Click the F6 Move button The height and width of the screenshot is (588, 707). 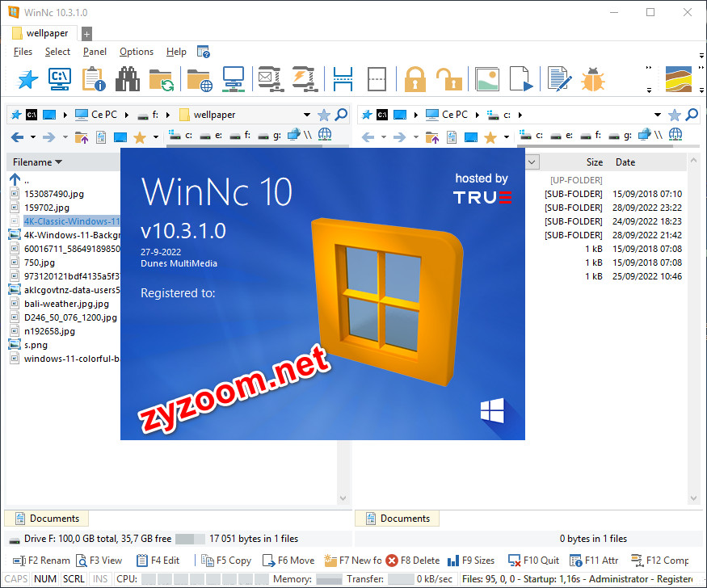288,561
